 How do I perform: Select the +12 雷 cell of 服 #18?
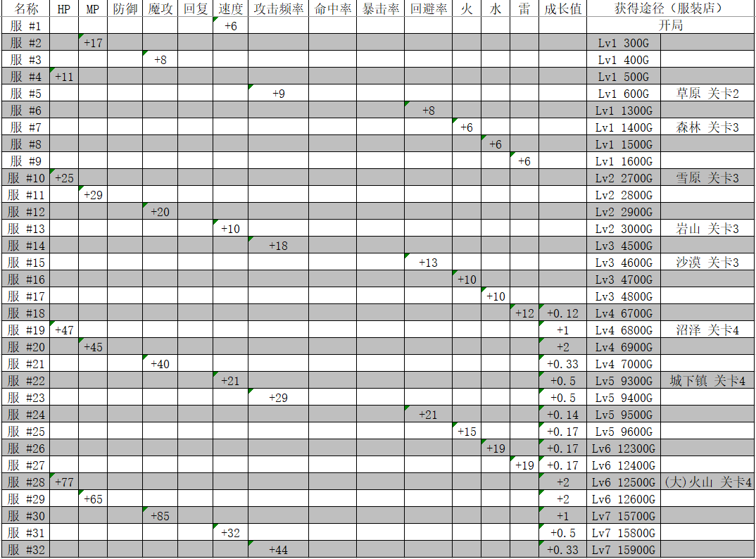(524, 313)
